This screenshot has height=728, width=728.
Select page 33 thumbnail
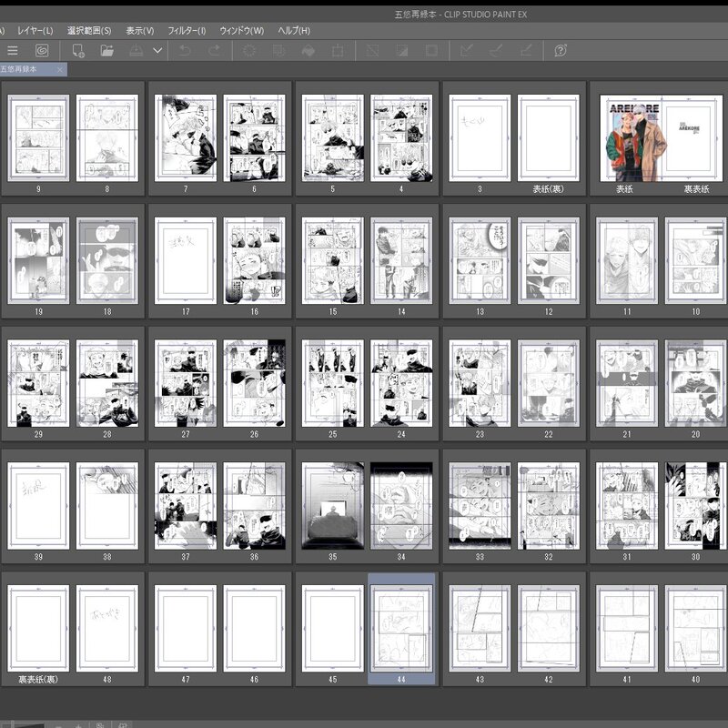point(480,506)
